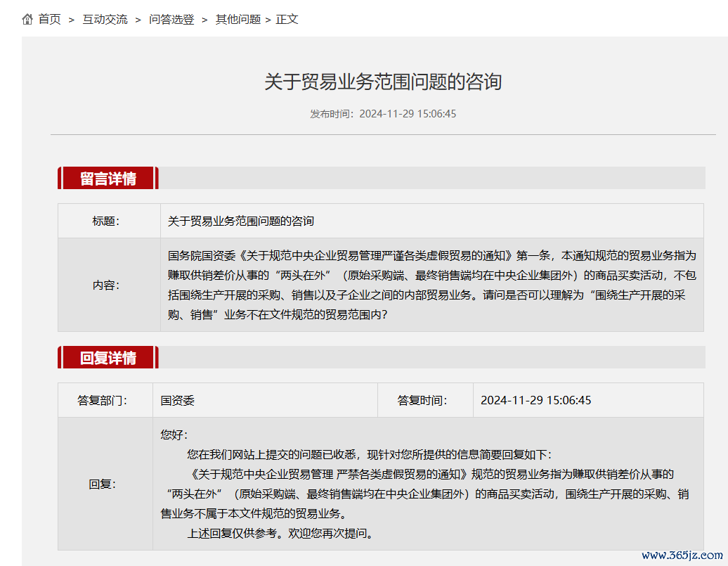Click the line 您在我们网站上提交的问题已收悉

pyautogui.click(x=369, y=454)
